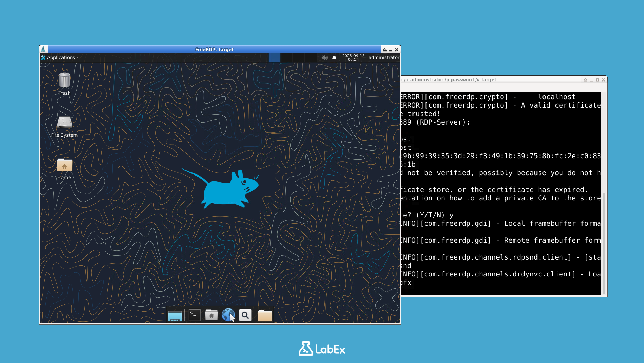The image size is (644, 363).
Task: Select the Home folder desktop icon
Action: pos(64,165)
